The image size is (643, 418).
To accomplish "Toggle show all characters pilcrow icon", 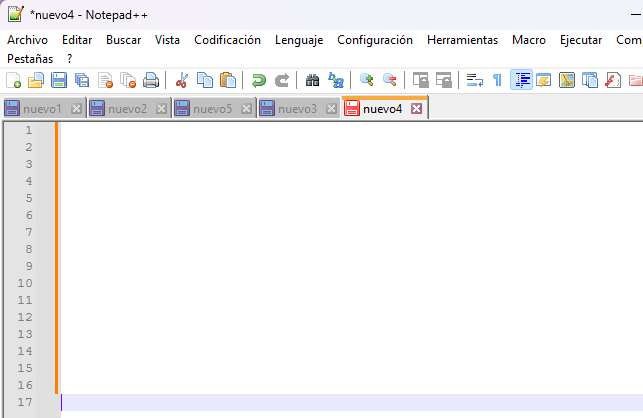I will click(497, 80).
